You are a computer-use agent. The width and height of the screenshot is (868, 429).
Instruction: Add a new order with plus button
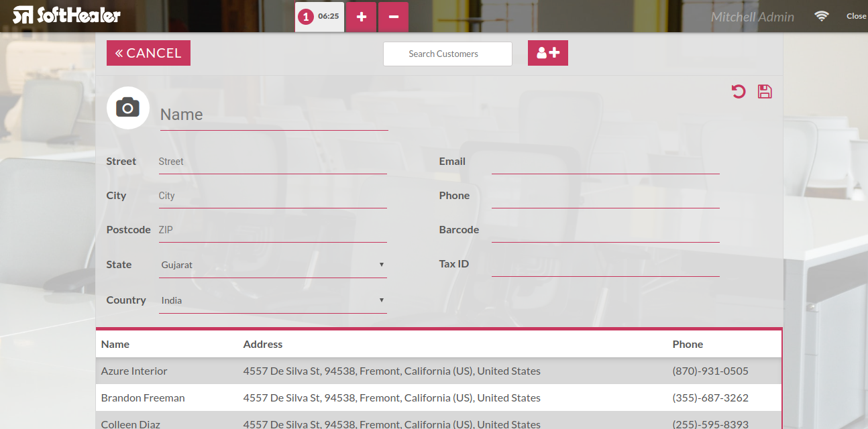click(362, 17)
